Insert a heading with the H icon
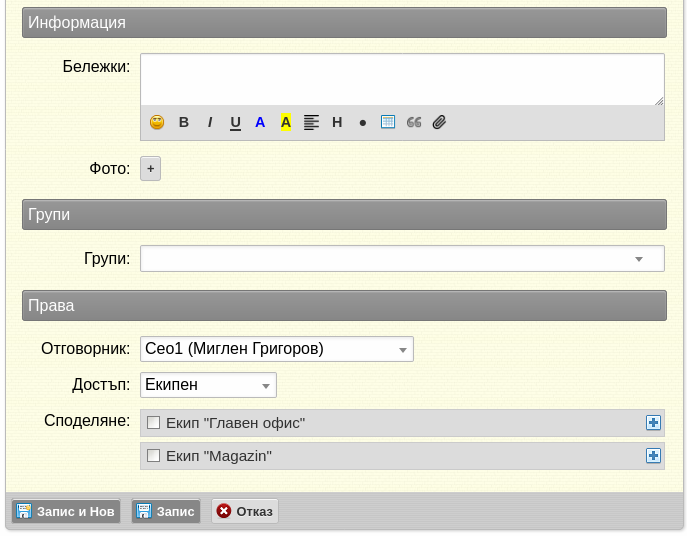The width and height of the screenshot is (687, 536). point(337,122)
